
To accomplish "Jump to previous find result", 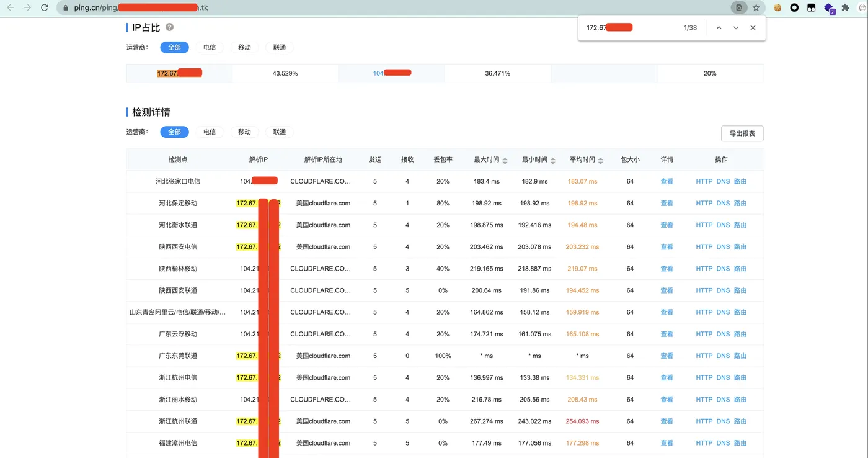I will [719, 28].
